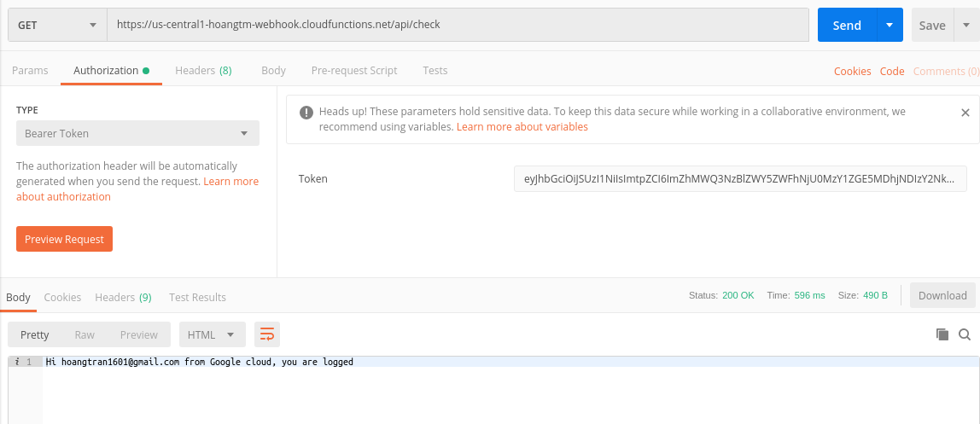Open the GET method dropdown
Screen dimensions: 980x424
[57, 25]
